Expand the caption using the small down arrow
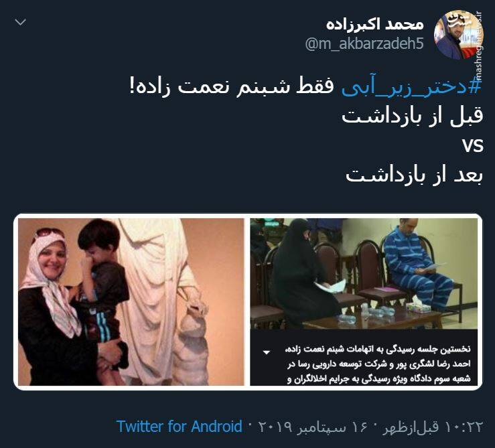This screenshot has height=448, width=495. (267, 352)
